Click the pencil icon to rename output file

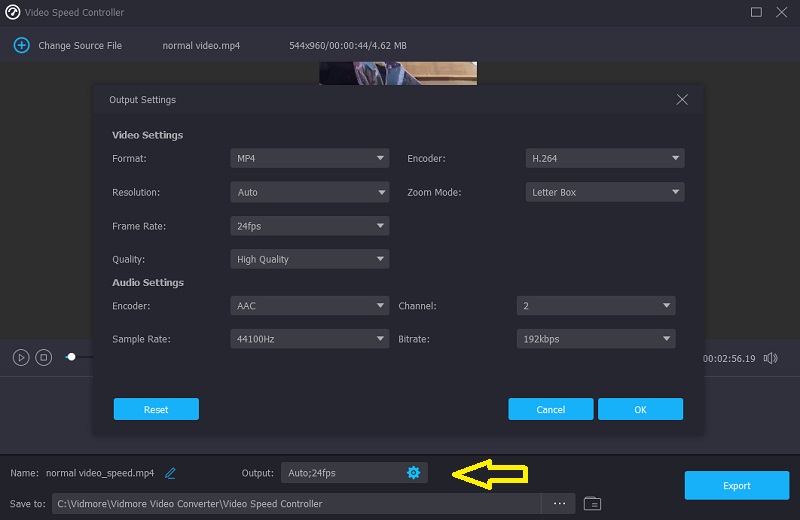click(x=170, y=473)
